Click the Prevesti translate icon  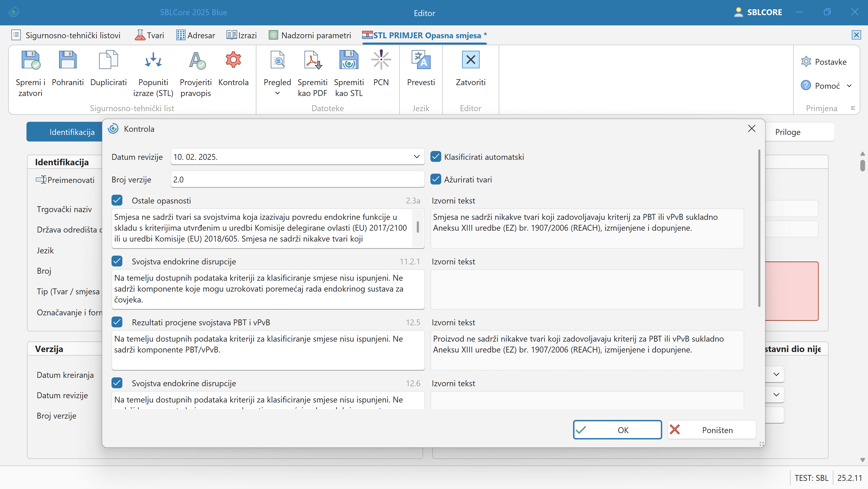(x=421, y=61)
